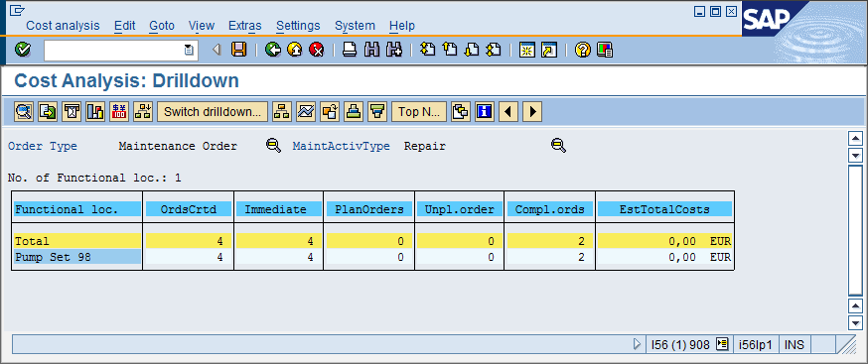Screen dimensions: 868x364
Task: Click the Unpl.order column header
Action: tap(460, 209)
